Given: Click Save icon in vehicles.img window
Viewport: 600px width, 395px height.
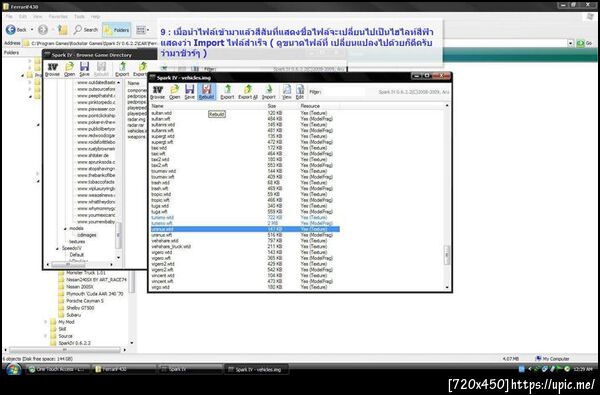Looking at the screenshot, I should pyautogui.click(x=189, y=92).
